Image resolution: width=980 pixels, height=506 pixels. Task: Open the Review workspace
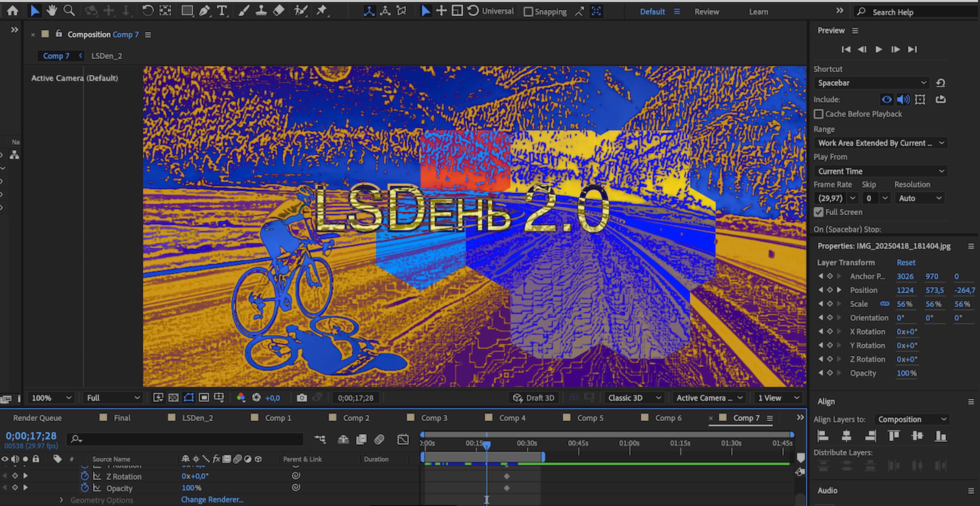pos(707,11)
